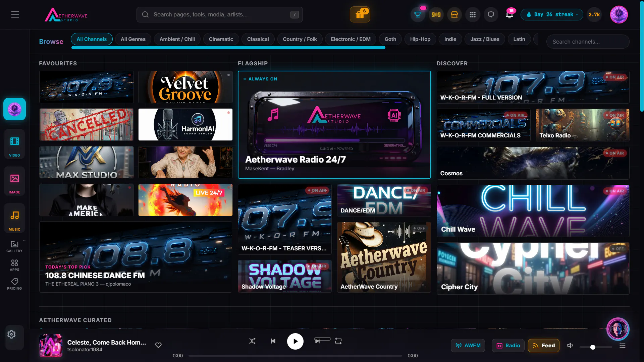The height and width of the screenshot is (362, 644).
Task: Toggle the AWFM mode button
Action: 468,346
